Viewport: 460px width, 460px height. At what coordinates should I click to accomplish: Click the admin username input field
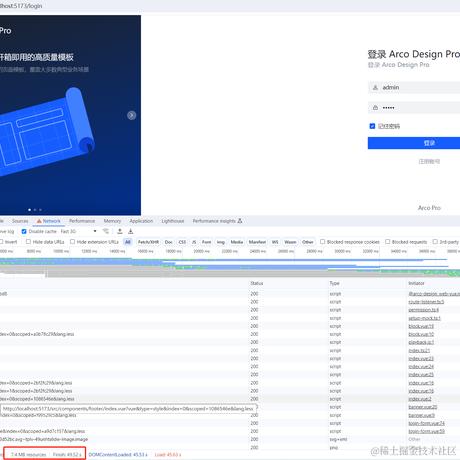pos(414,87)
